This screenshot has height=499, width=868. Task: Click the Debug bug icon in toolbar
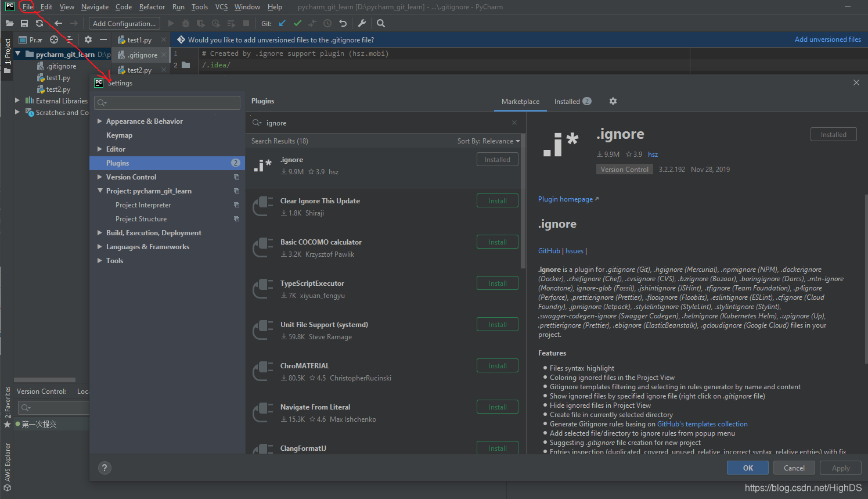click(x=186, y=23)
